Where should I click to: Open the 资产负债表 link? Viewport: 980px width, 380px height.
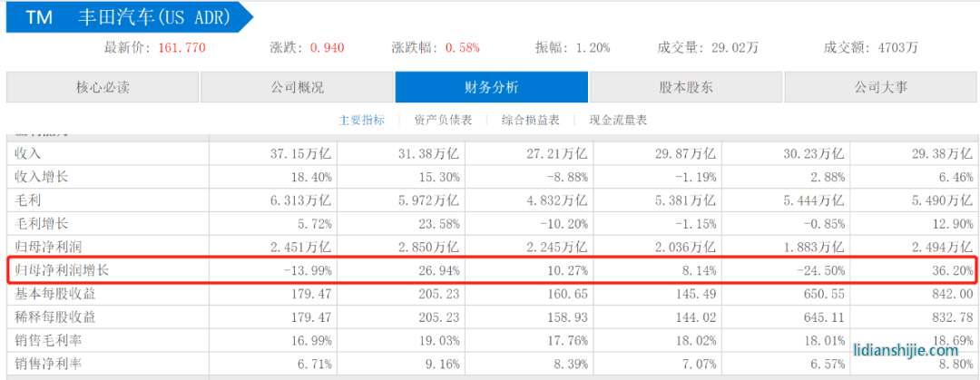pyautogui.click(x=442, y=120)
